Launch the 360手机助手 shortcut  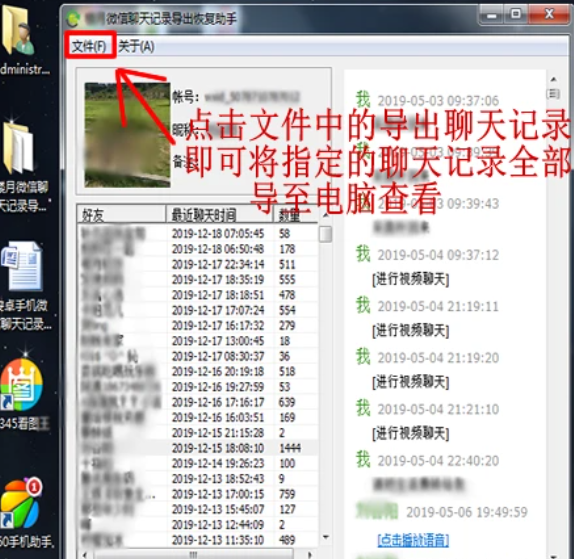(x=22, y=503)
